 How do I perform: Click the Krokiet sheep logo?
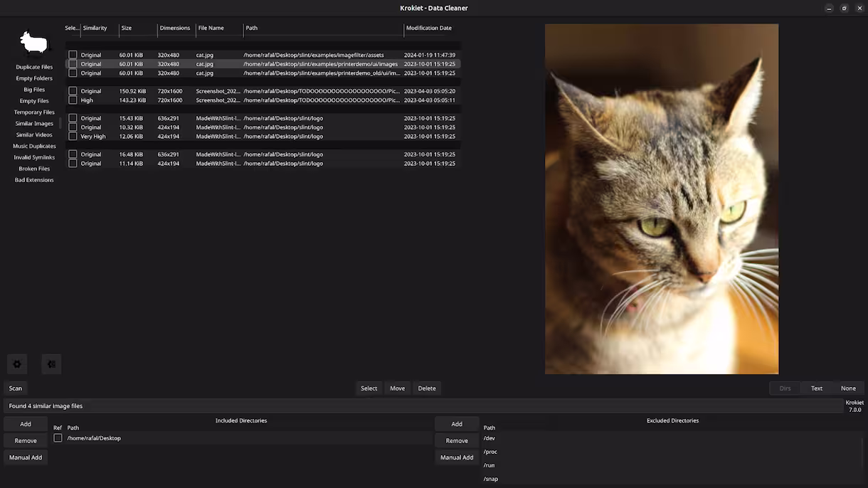click(34, 43)
